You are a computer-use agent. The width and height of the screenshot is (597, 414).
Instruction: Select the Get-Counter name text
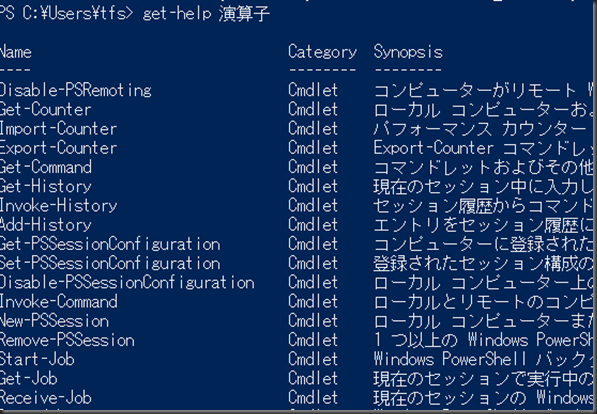pos(45,110)
